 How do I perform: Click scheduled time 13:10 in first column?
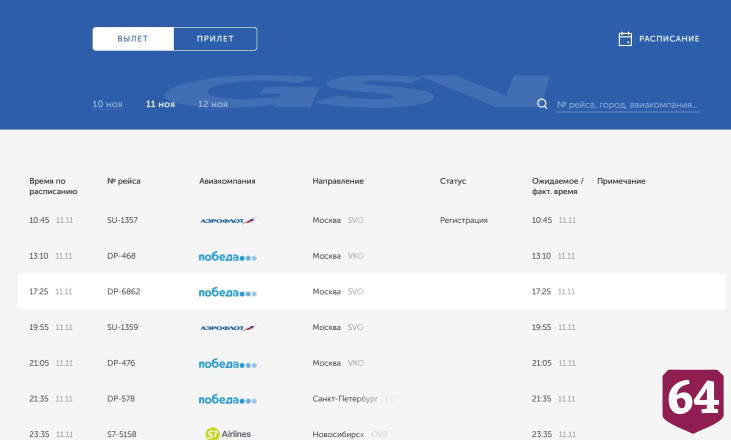39,256
